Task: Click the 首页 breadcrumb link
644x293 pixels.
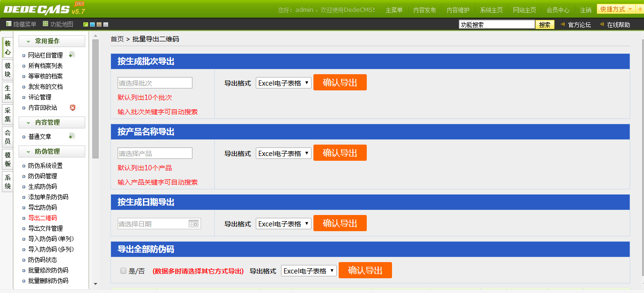Action: [x=117, y=39]
